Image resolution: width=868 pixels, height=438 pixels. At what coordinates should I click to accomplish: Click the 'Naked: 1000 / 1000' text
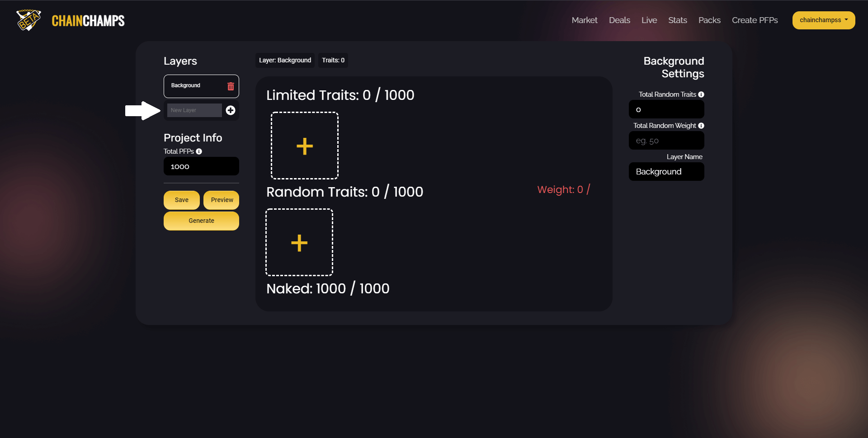328,289
